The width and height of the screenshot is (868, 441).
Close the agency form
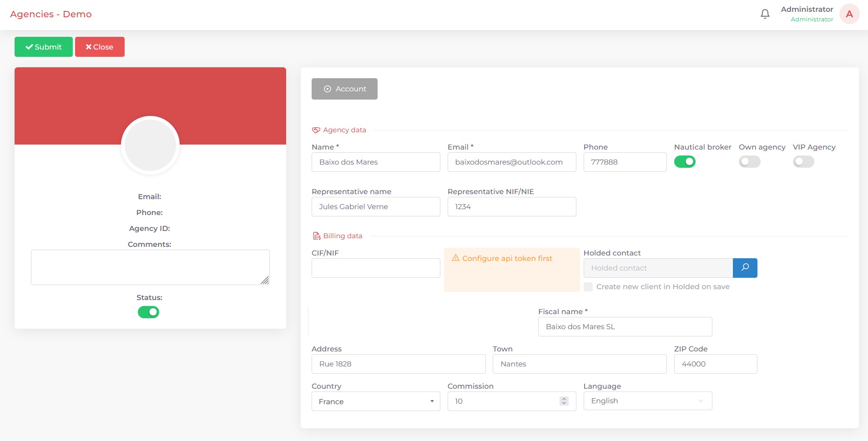pyautogui.click(x=100, y=47)
